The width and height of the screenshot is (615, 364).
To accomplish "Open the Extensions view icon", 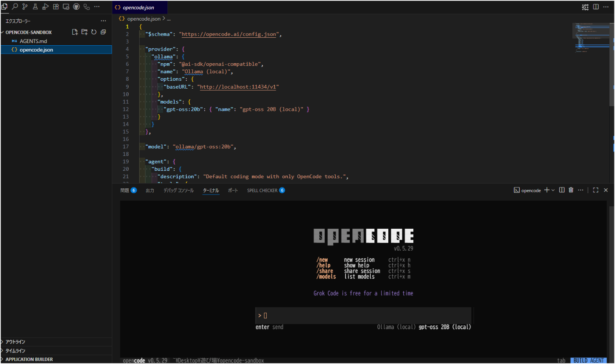I will (x=56, y=7).
